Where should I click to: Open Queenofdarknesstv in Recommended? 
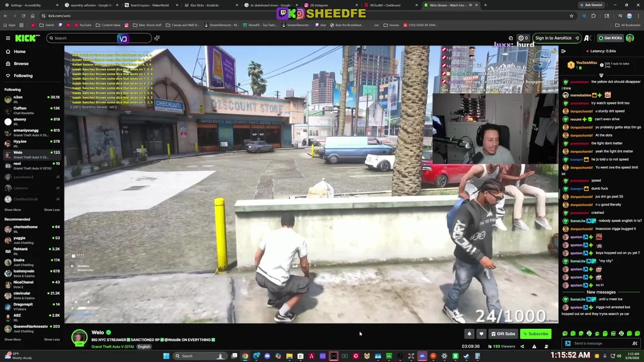tap(31, 328)
